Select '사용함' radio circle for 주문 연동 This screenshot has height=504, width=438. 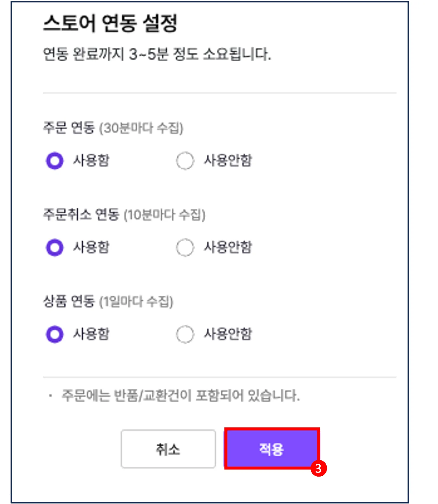click(55, 161)
